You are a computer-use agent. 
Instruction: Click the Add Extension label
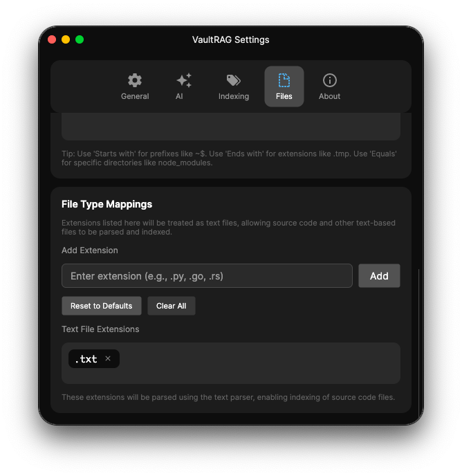90,250
